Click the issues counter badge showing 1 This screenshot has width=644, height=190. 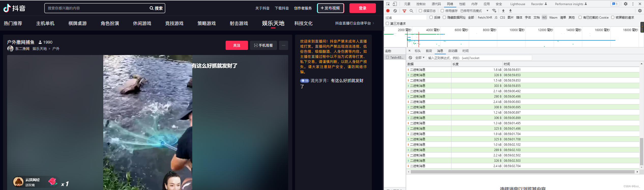pyautogui.click(x=615, y=4)
